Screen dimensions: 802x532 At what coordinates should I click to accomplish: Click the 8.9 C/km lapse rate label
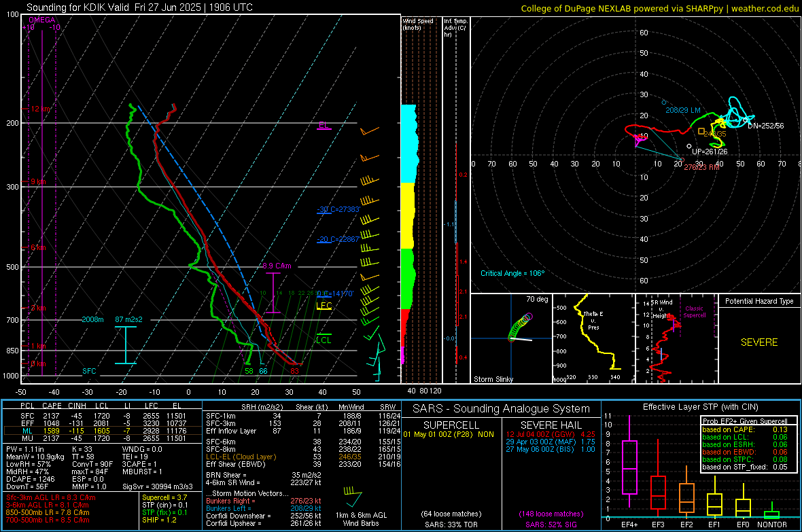(x=277, y=266)
